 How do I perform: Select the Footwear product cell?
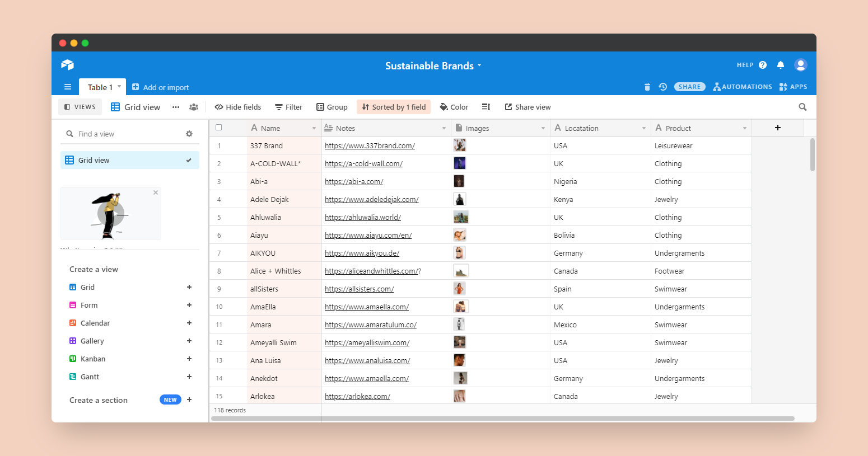(701, 271)
